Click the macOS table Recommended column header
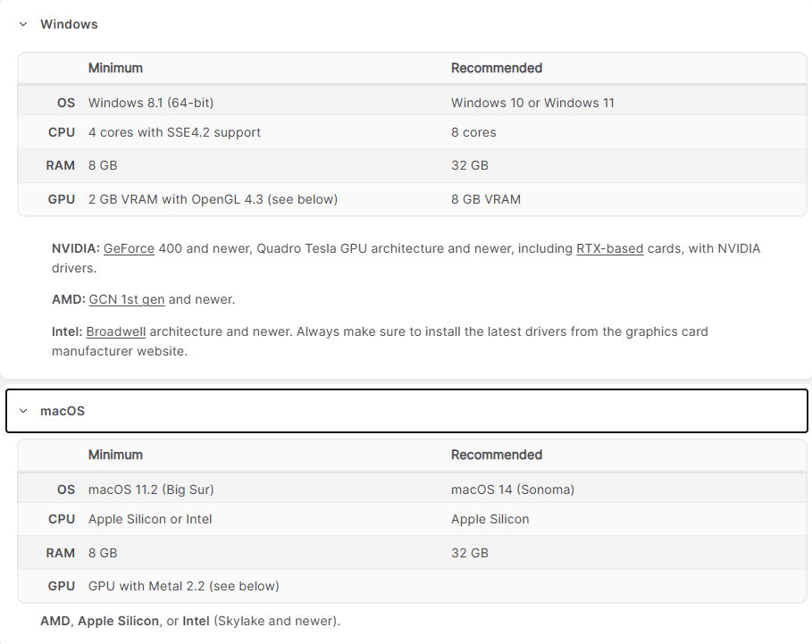Image resolution: width=812 pixels, height=644 pixels. (x=497, y=455)
